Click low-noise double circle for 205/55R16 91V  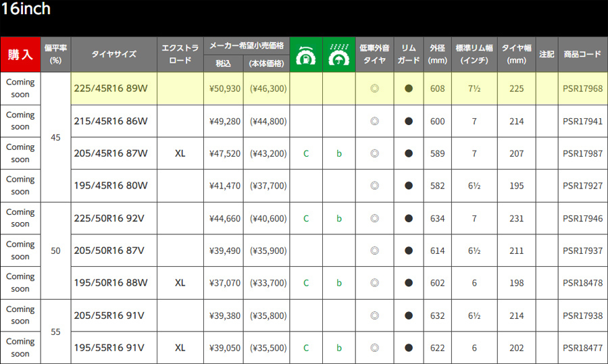374,315
